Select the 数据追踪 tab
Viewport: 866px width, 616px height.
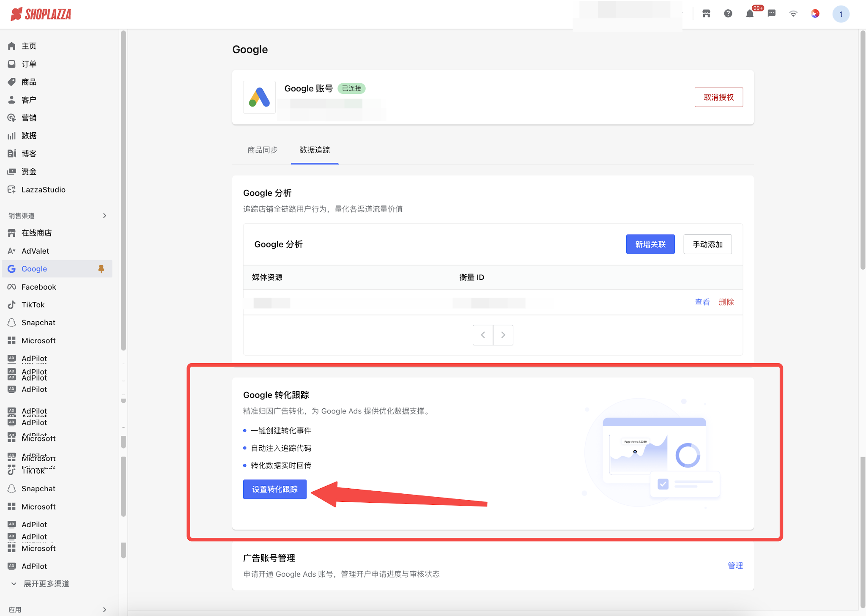(315, 150)
